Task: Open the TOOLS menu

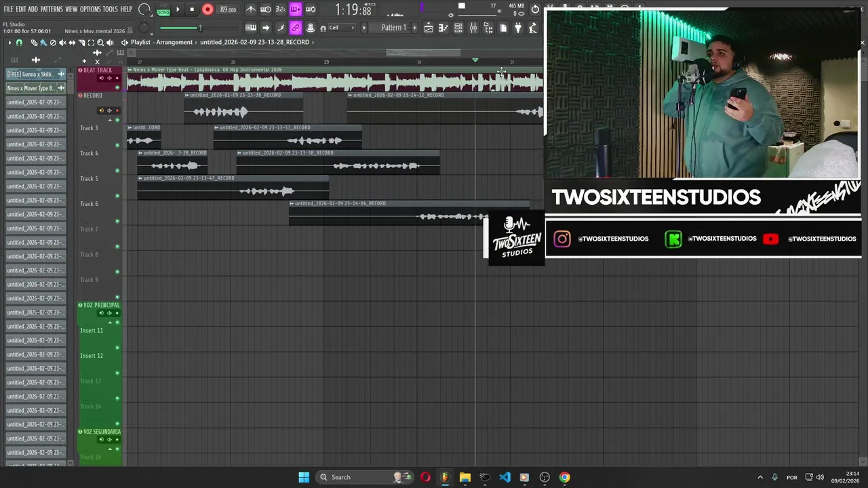Action: click(x=110, y=9)
